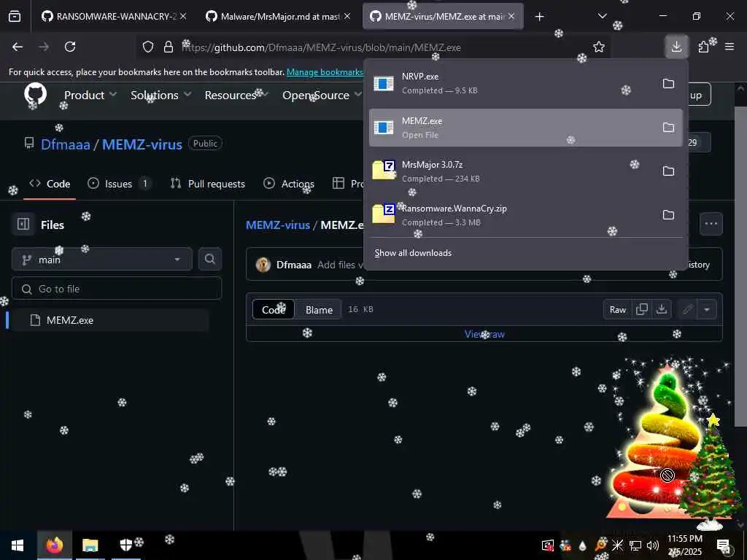The width and height of the screenshot is (747, 560).
Task: Click the Manage bookmarks link
Action: click(x=325, y=72)
